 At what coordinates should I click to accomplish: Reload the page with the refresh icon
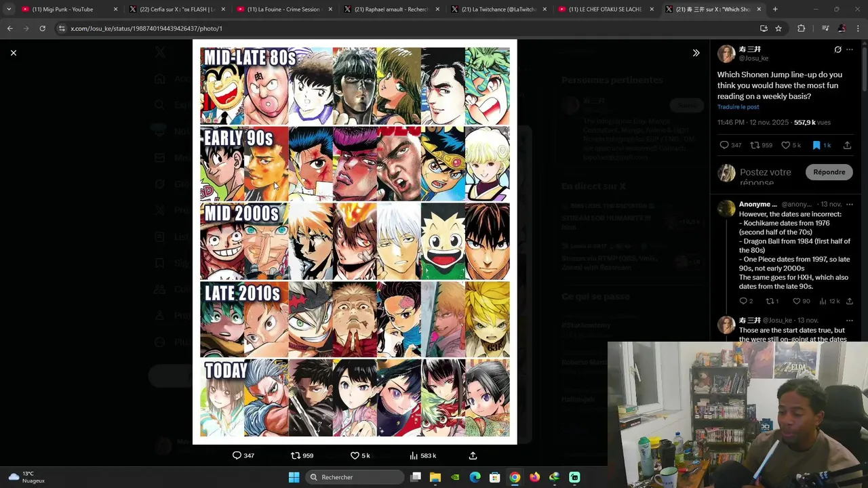pos(42,28)
